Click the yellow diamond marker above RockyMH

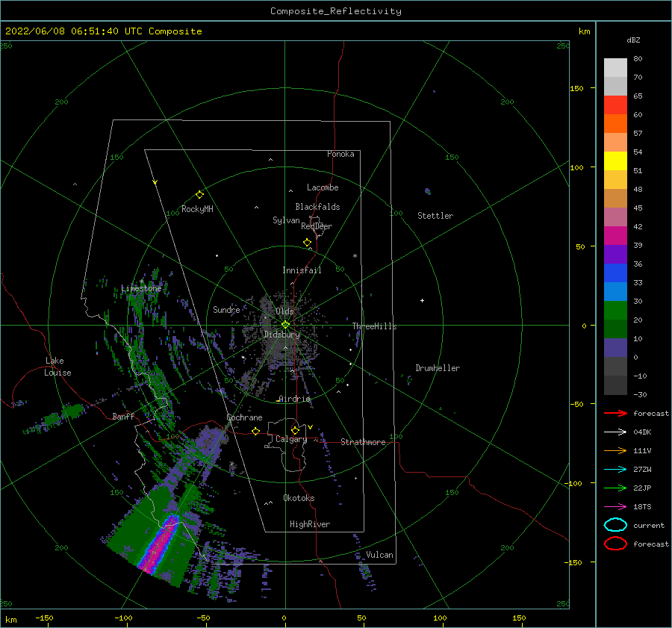pos(199,195)
